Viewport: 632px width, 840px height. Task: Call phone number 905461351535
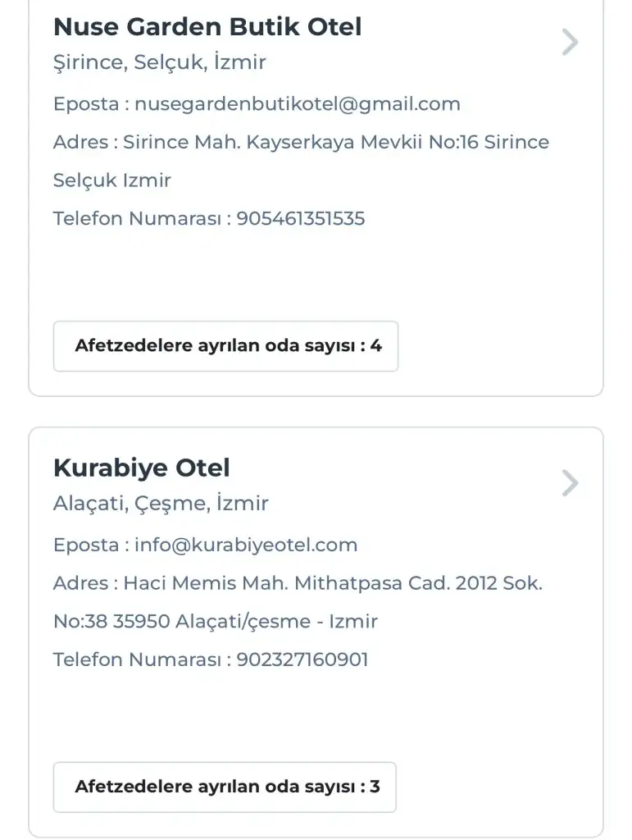pyautogui.click(x=301, y=219)
